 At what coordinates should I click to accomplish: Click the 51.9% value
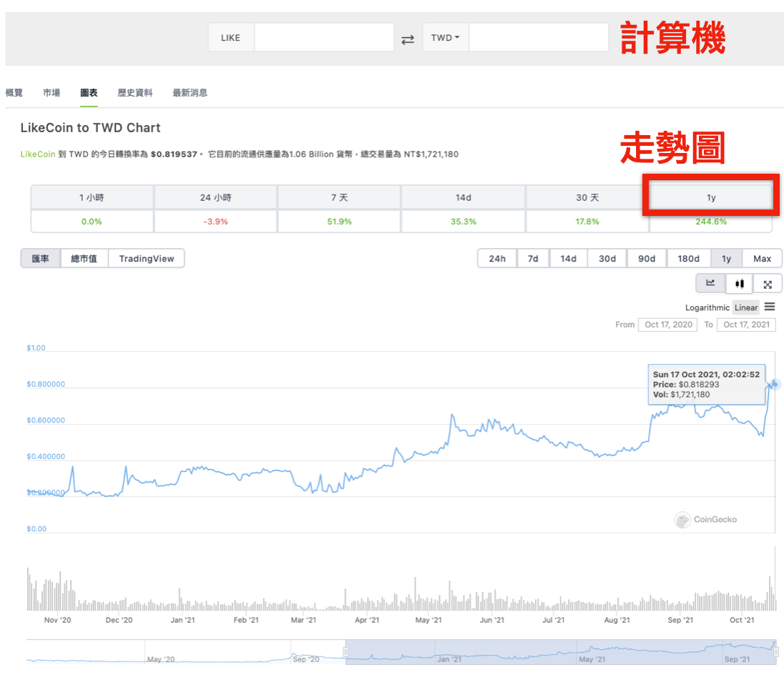pos(339,222)
